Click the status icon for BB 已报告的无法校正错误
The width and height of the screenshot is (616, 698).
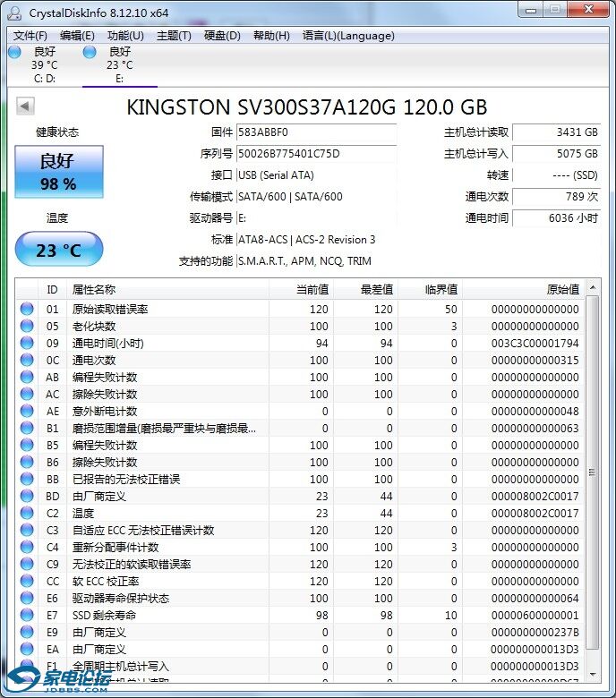tap(27, 479)
